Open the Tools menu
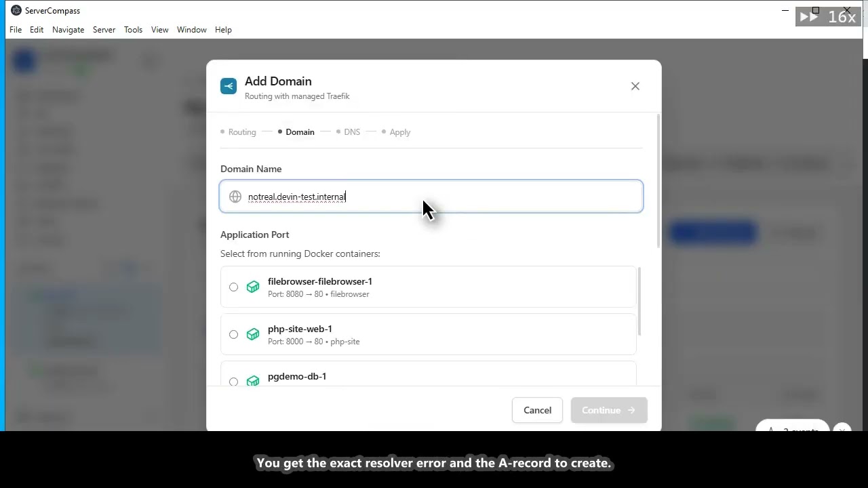 133,30
